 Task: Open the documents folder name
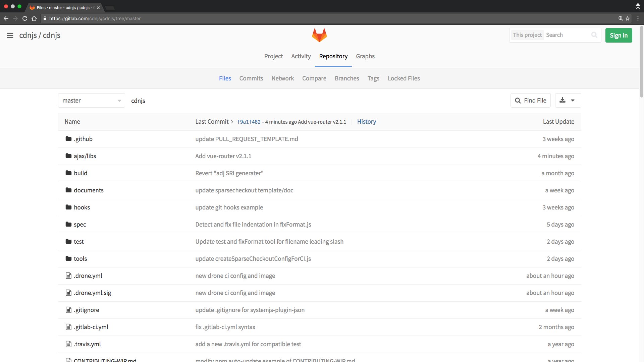pos(89,190)
